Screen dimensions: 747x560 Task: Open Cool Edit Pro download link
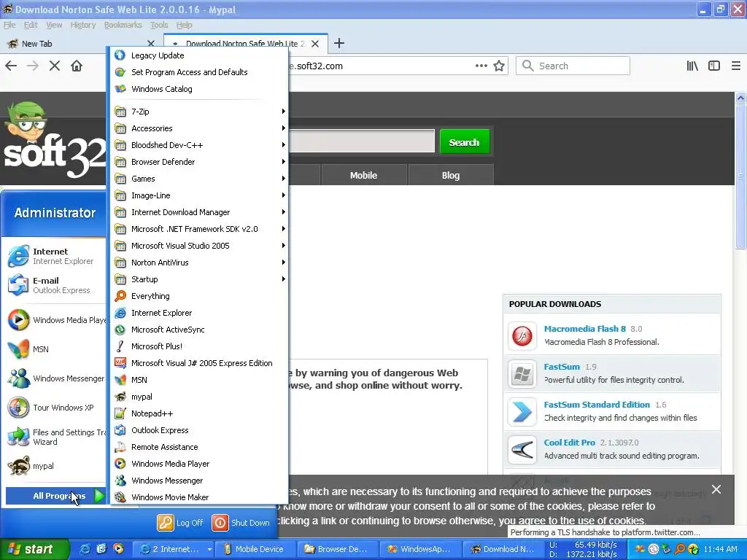(570, 443)
